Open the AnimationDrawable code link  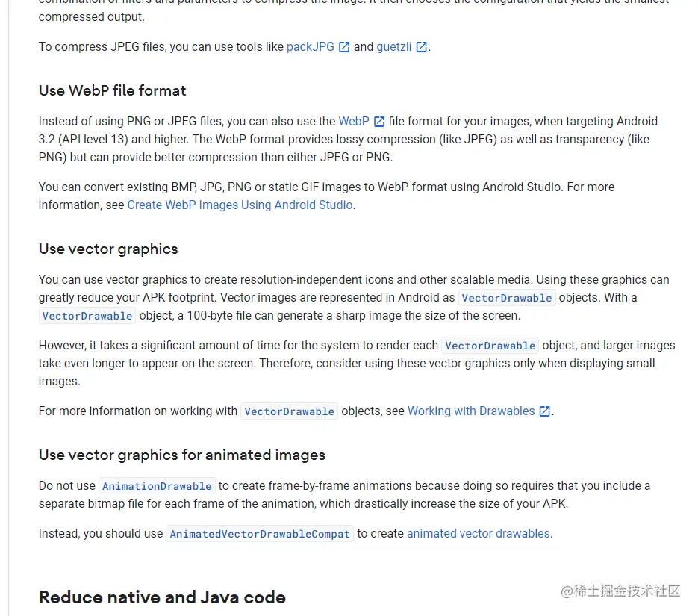(157, 486)
